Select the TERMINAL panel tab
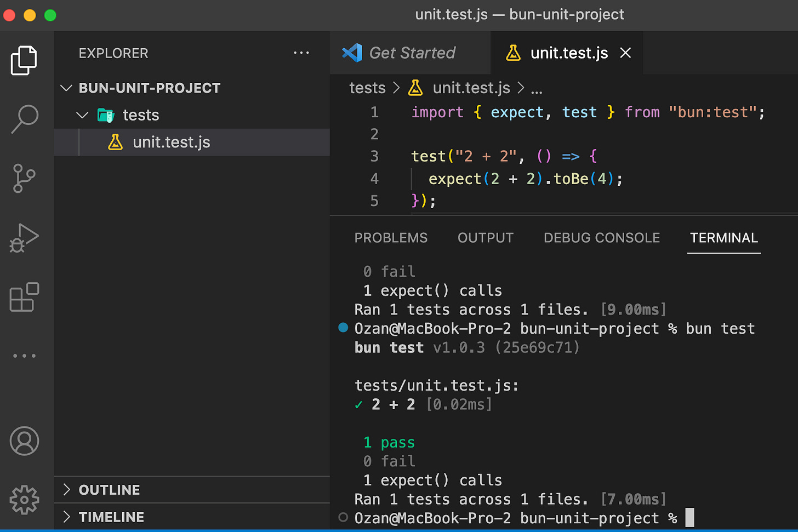The image size is (798, 532). coord(724,238)
